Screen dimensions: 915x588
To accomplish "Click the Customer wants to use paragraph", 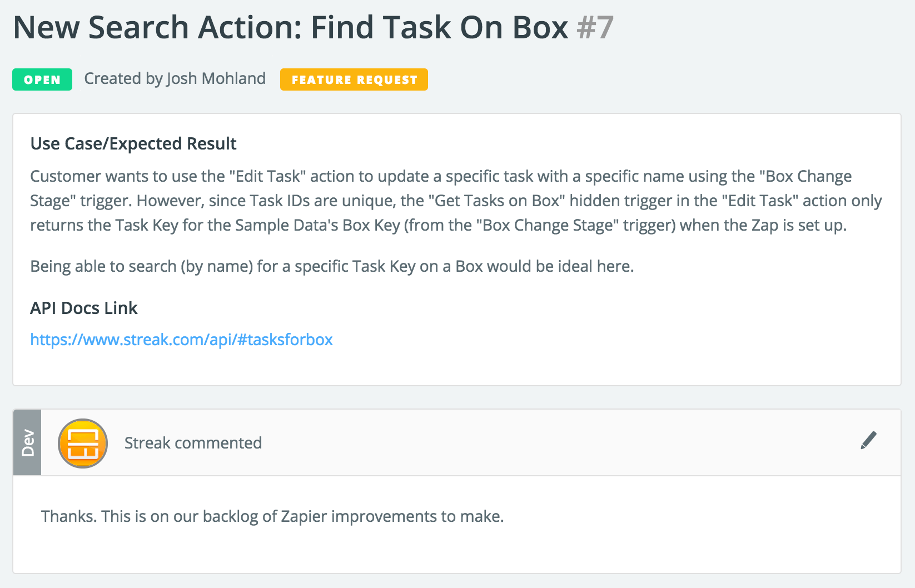I will [x=456, y=201].
